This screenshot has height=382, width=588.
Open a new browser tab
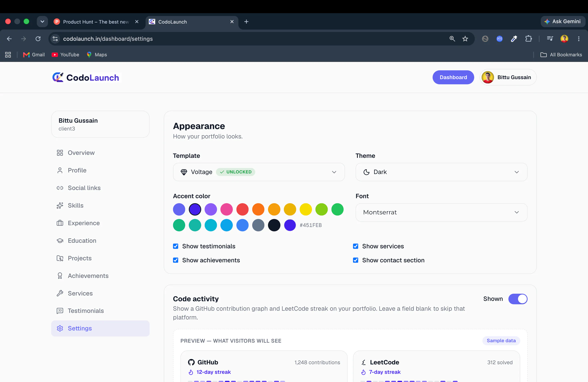pos(246,22)
